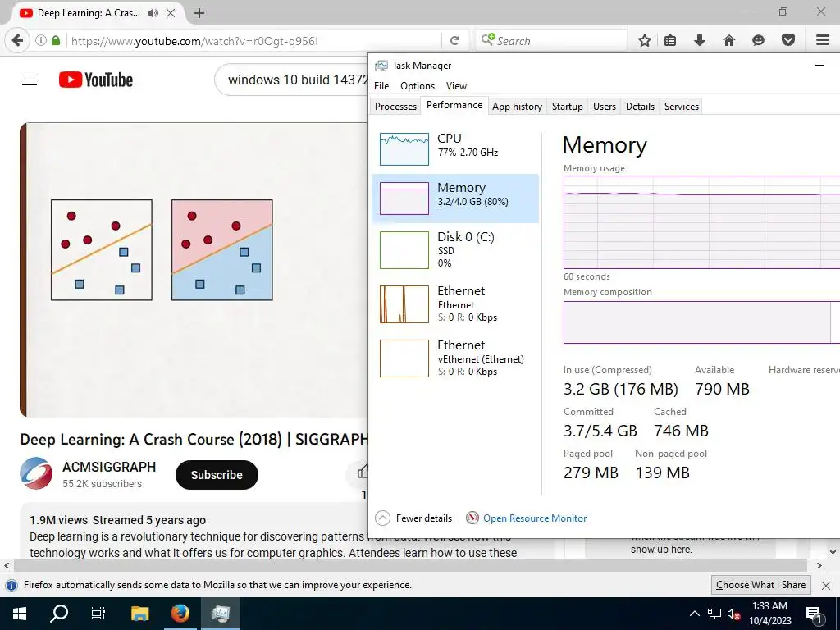
Task: Subscribe to the ACMSIGGRAPH channel
Action: [x=217, y=475]
